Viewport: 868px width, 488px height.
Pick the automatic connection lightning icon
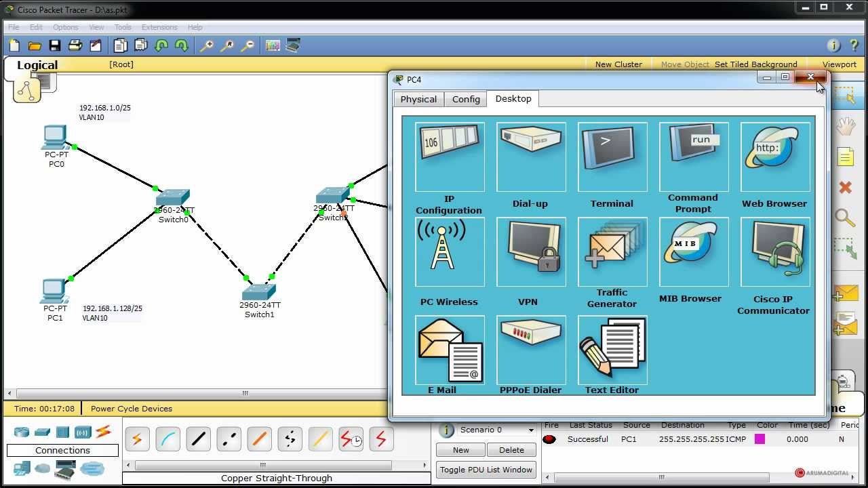click(137, 439)
